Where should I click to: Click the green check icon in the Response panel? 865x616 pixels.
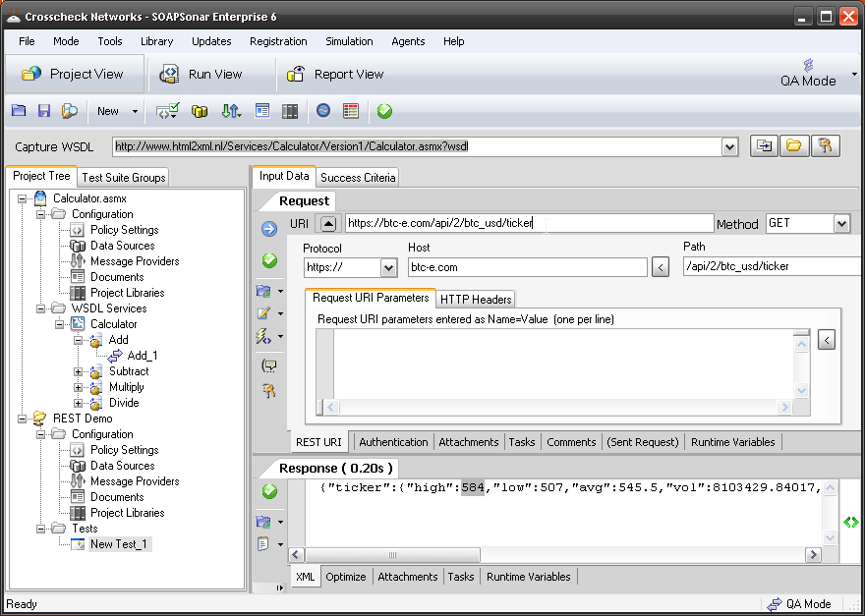[x=269, y=491]
